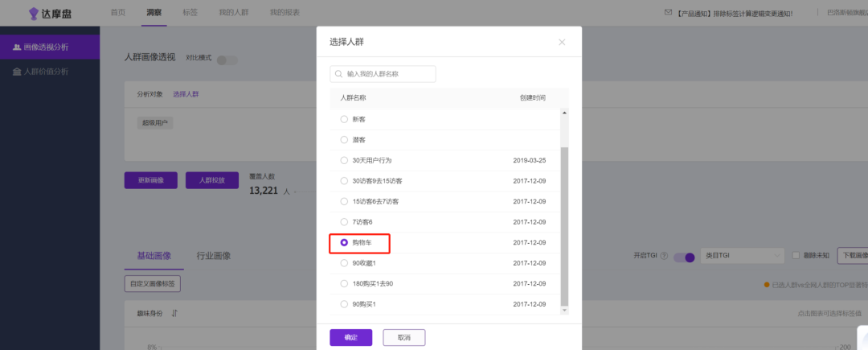Click the help icon next to 开启TGI

(664, 256)
